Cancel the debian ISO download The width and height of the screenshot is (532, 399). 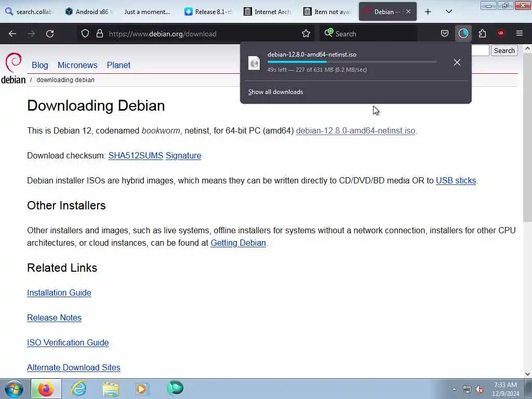pos(457,62)
